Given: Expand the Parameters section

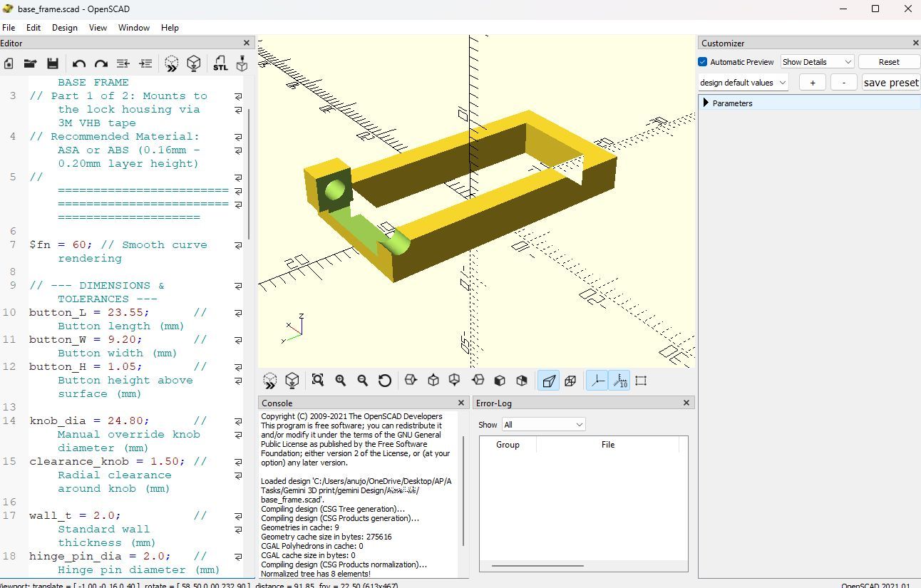Looking at the screenshot, I should 706,103.
